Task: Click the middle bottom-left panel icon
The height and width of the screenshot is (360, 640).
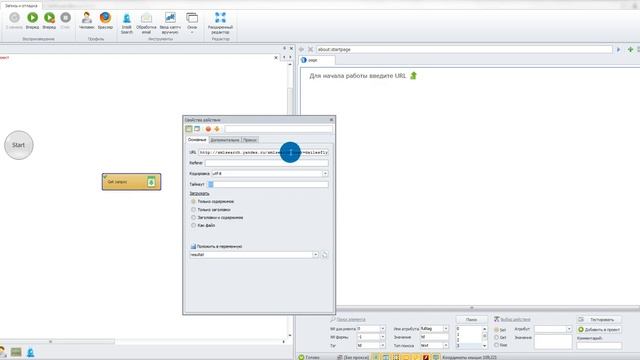Action: click(16, 352)
